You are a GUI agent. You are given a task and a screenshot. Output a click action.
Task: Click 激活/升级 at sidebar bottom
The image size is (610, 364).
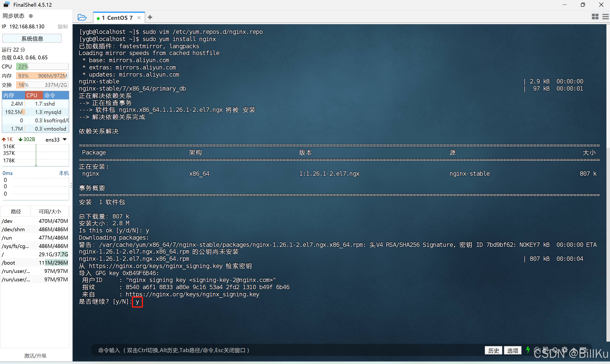point(35,356)
